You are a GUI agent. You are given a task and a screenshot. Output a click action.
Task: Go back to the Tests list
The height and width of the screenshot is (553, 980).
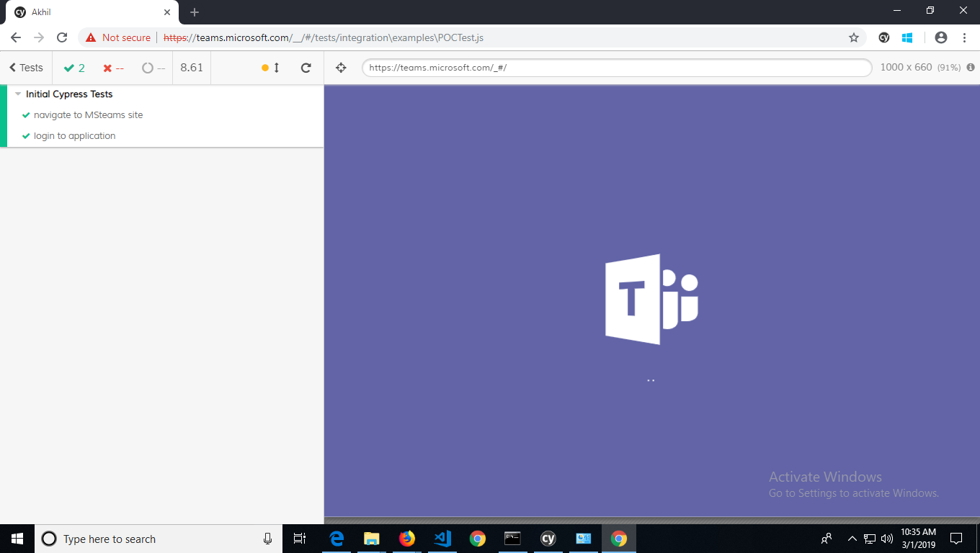click(x=26, y=68)
